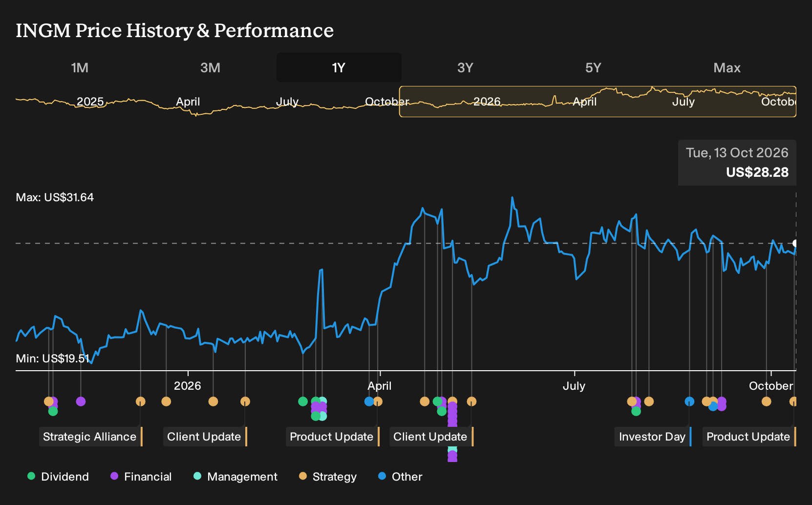
Task: Open the Client Update label after first Product Update
Action: click(431, 437)
